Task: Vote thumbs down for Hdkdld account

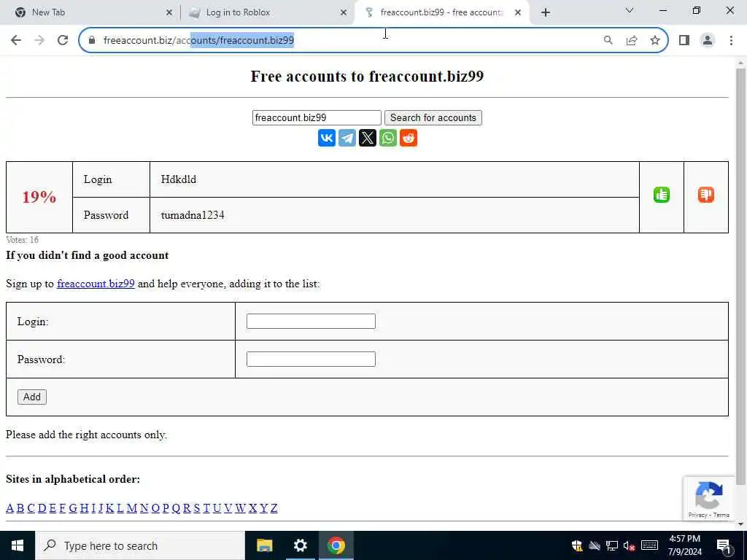Action: point(705,195)
